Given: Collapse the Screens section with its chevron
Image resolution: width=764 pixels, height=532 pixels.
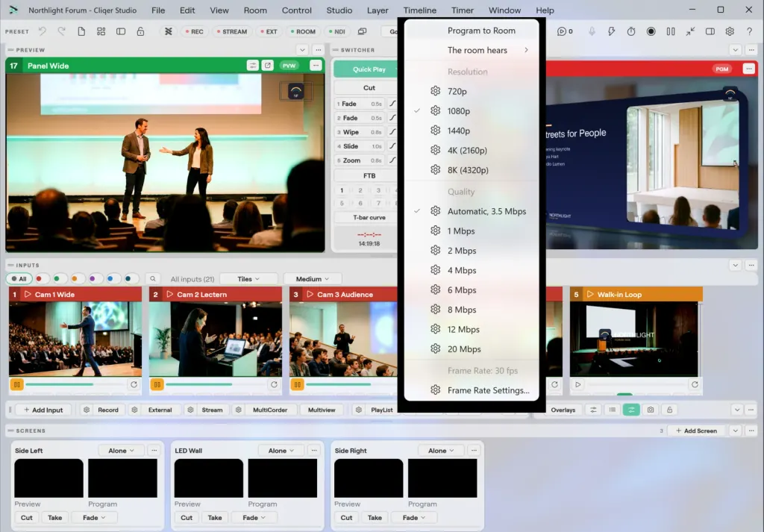Looking at the screenshot, I should (x=735, y=431).
